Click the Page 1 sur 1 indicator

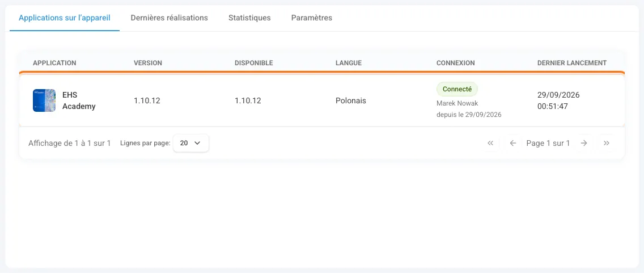click(x=548, y=143)
